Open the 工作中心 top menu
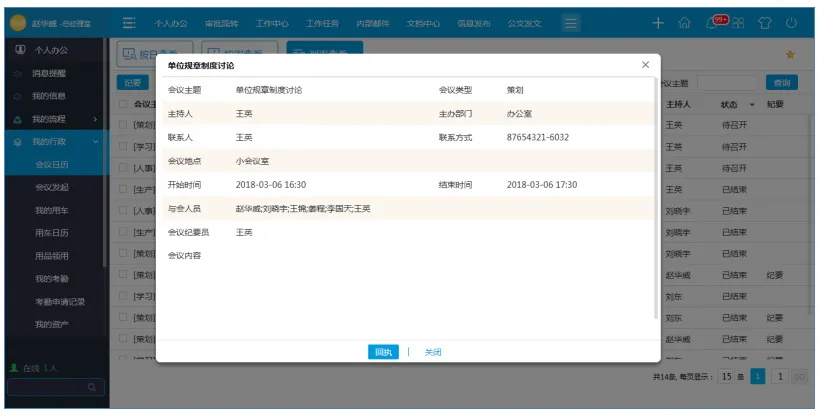 coord(271,22)
